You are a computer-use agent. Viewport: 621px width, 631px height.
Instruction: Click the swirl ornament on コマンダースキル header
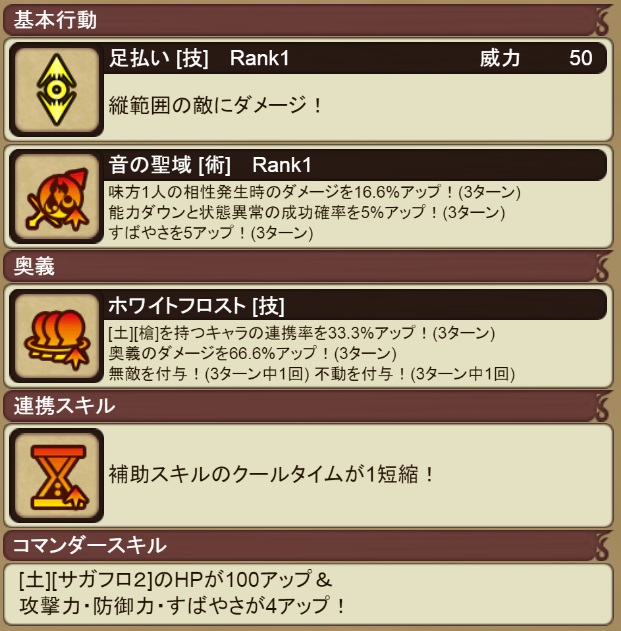click(602, 546)
